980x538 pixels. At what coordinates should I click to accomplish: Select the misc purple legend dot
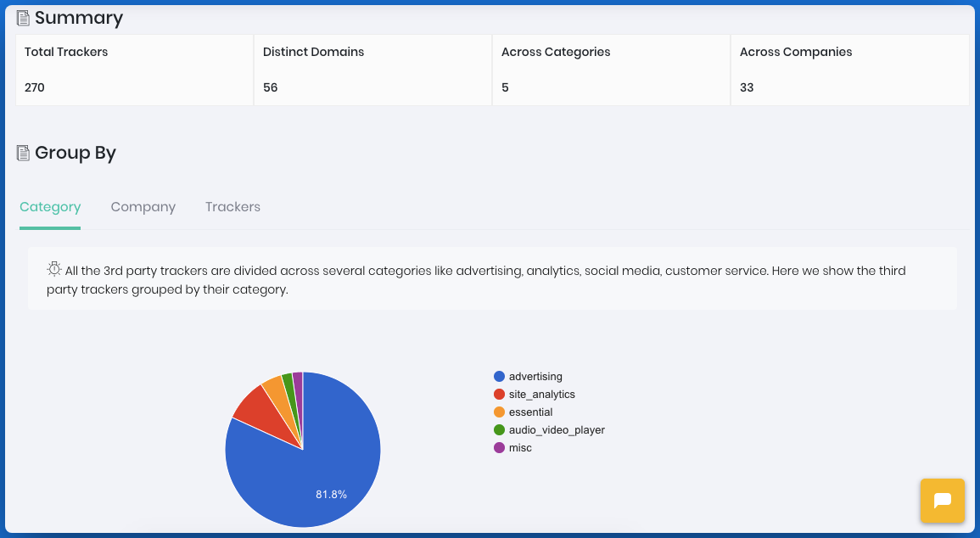(x=500, y=447)
